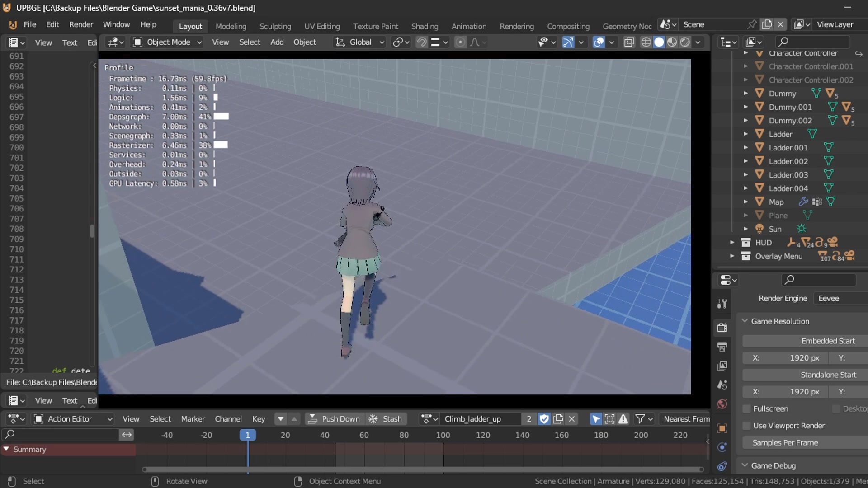Switch to the Shading workspace tab
Screen dimensions: 868x488
(425, 26)
